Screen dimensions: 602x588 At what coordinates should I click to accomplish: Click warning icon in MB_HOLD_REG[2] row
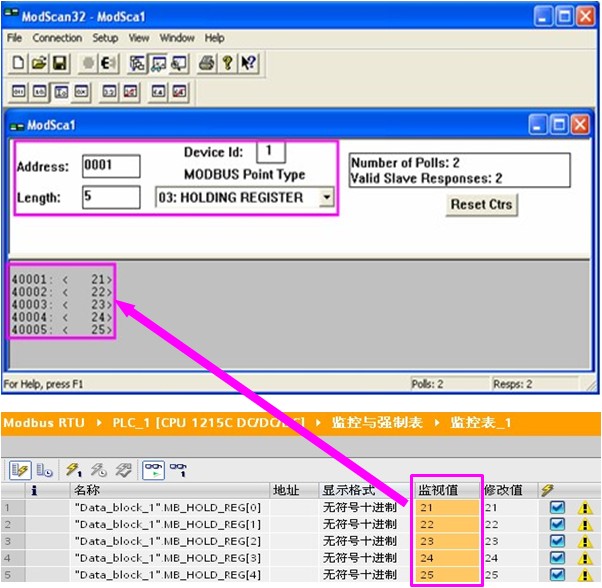(584, 541)
